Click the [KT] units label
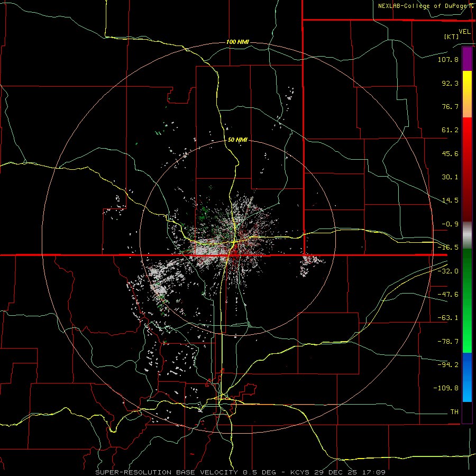 coord(452,36)
